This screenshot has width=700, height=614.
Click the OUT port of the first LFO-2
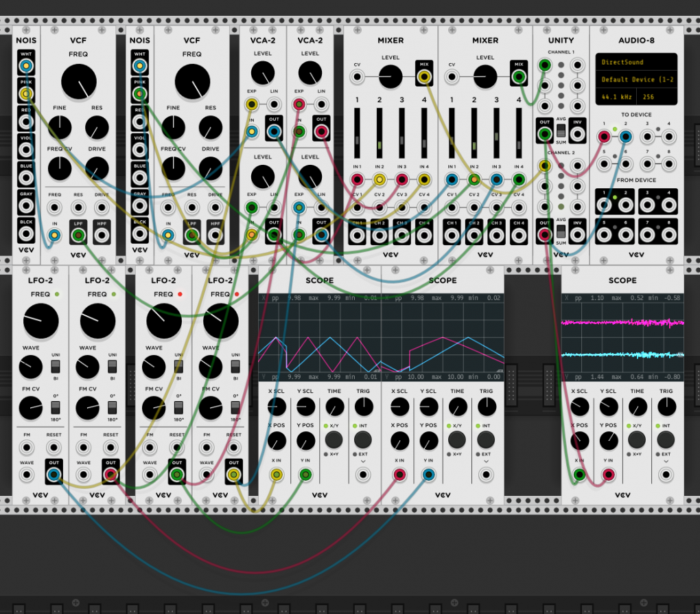pos(54,474)
